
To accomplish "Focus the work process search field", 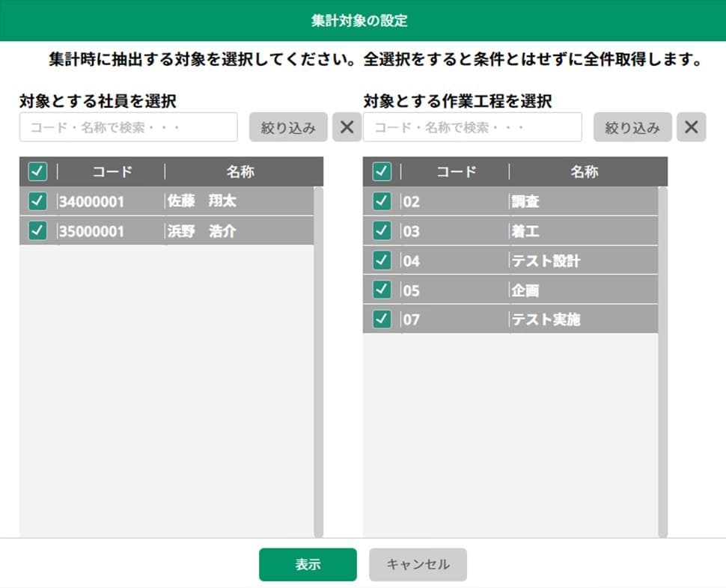I will click(472, 127).
